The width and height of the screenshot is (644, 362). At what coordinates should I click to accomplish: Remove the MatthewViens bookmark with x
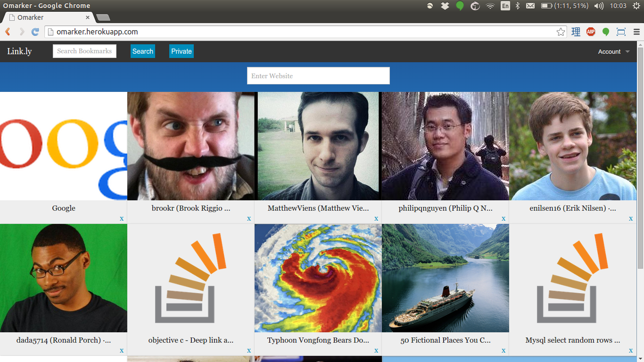(x=376, y=218)
